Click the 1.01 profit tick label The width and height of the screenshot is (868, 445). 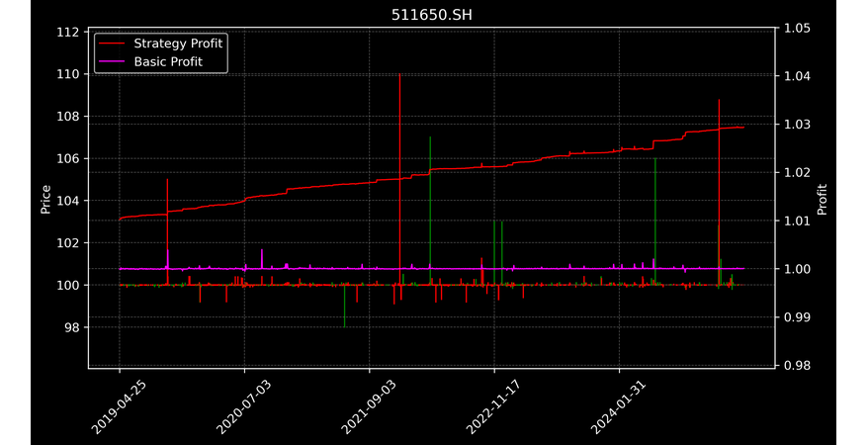[797, 221]
